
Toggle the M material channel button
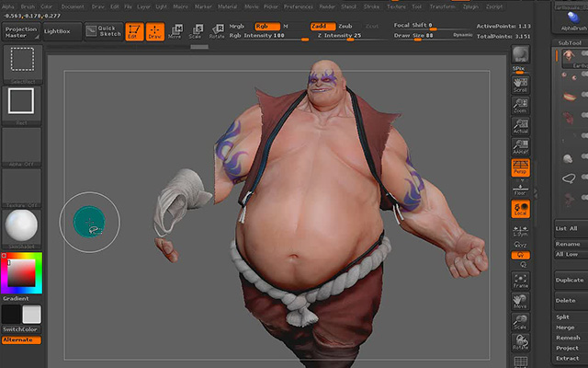(x=286, y=27)
